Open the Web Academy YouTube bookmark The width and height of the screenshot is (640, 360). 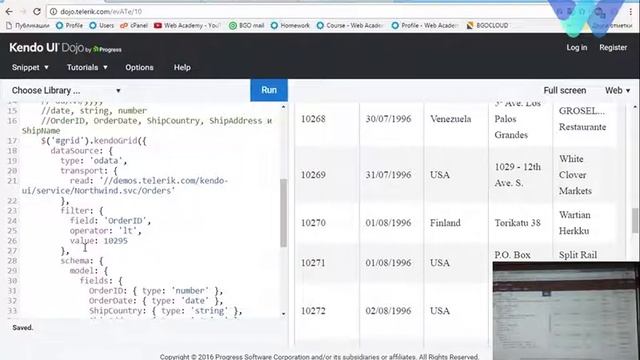coord(187,25)
